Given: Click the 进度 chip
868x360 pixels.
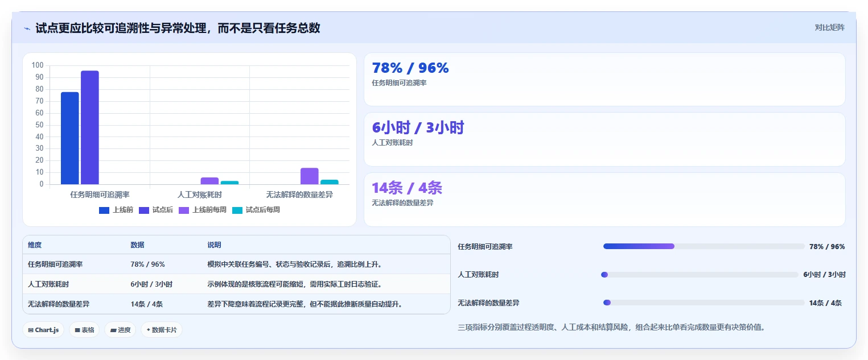Looking at the screenshot, I should coord(120,330).
